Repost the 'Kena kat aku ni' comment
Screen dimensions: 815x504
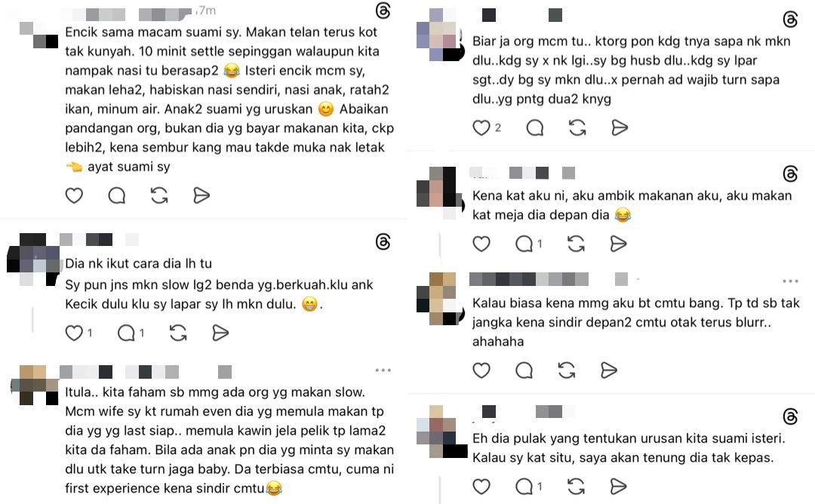576,244
